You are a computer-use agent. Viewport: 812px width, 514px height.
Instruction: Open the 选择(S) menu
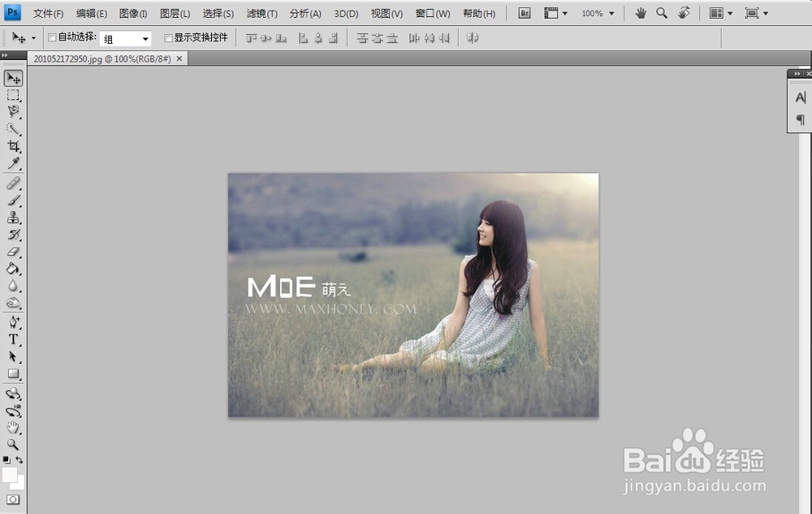click(x=218, y=14)
